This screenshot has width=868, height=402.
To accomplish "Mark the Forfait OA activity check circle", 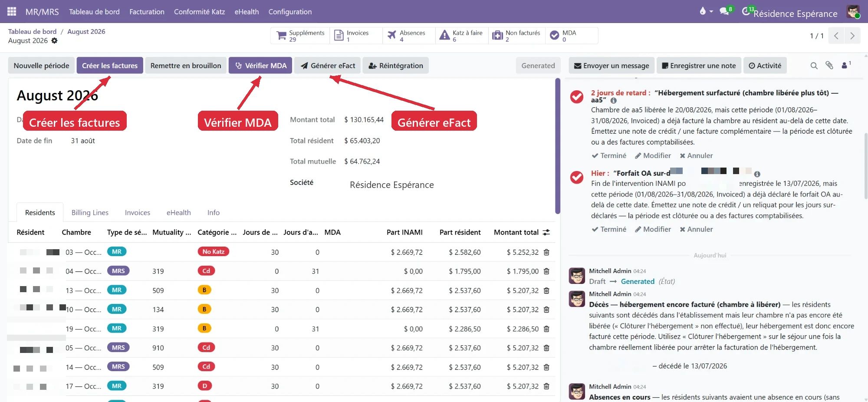I will (577, 177).
